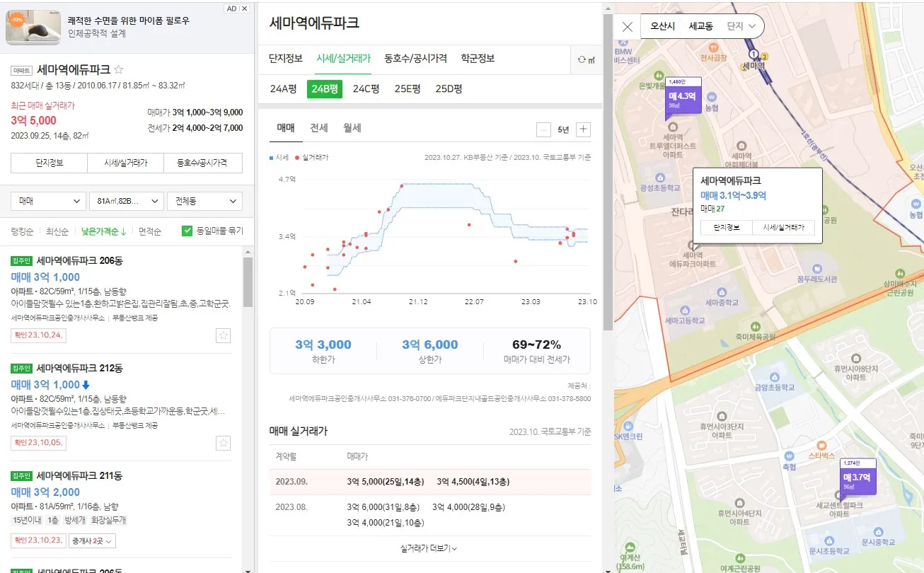Click detail panel scrollbar
Screen dimensions: 924x573
(x=608, y=173)
